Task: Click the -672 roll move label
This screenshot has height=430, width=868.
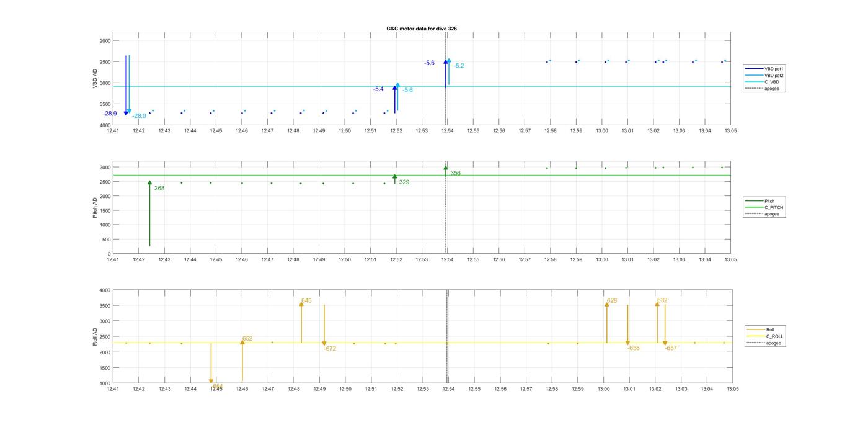Action: (x=330, y=349)
